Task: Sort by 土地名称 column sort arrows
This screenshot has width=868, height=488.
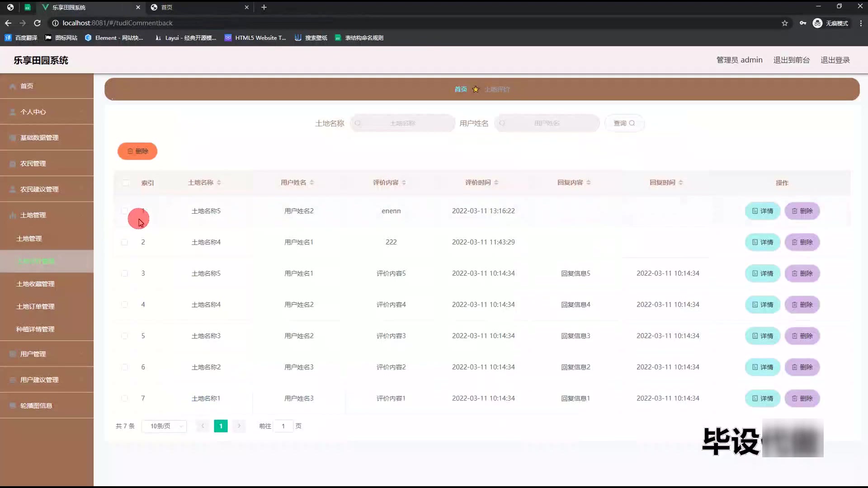Action: 219,183
